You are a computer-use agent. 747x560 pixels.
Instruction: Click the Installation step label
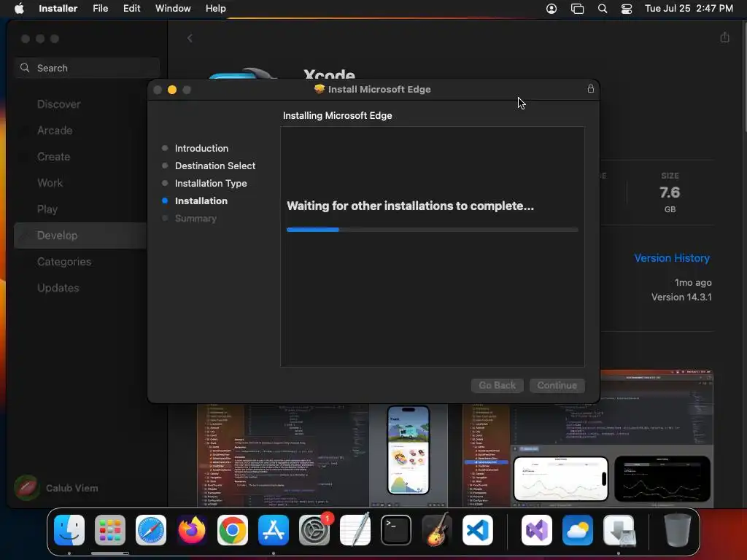pos(201,201)
